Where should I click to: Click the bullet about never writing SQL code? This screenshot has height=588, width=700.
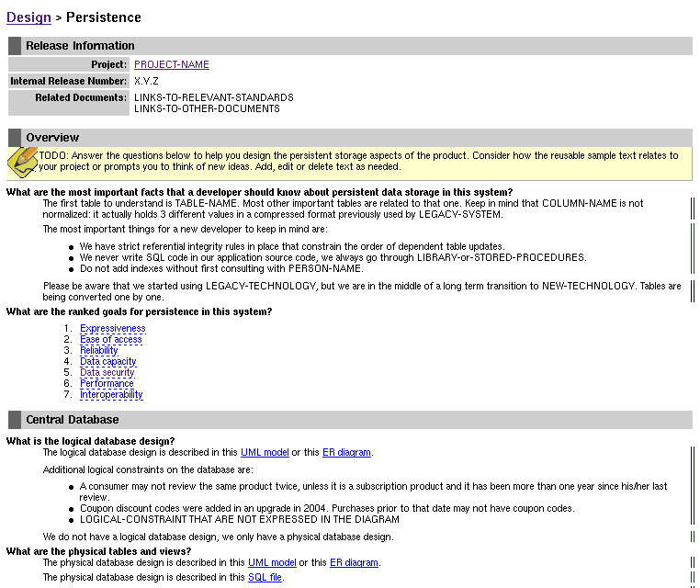[x=333, y=258]
